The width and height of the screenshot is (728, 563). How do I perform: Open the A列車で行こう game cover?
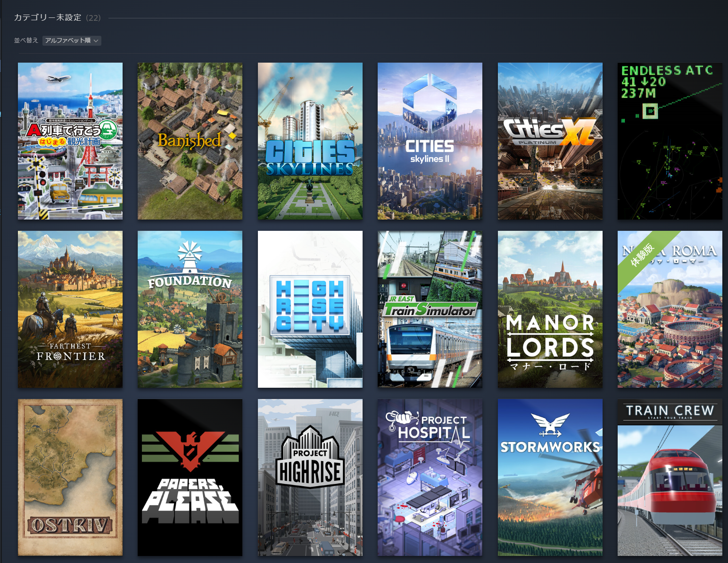(x=70, y=141)
